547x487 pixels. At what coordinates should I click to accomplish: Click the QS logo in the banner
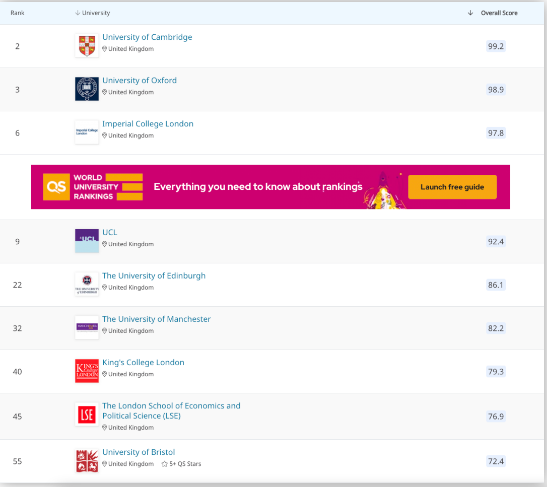coord(56,187)
